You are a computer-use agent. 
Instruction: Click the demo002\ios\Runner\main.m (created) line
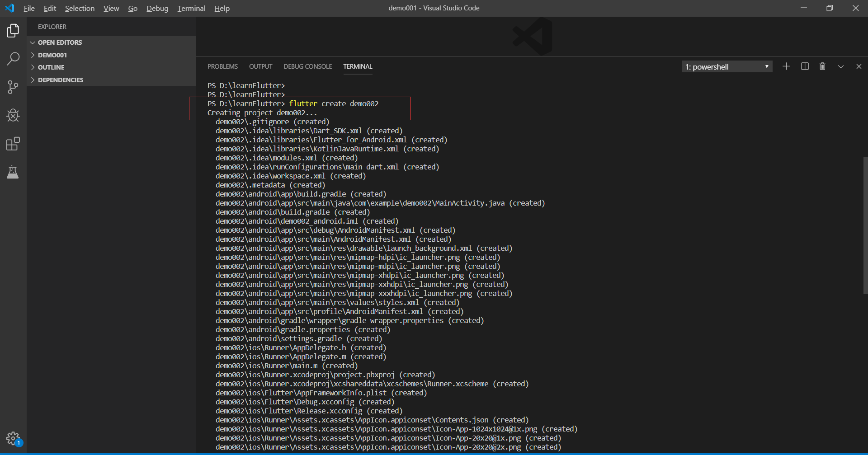pos(287,366)
